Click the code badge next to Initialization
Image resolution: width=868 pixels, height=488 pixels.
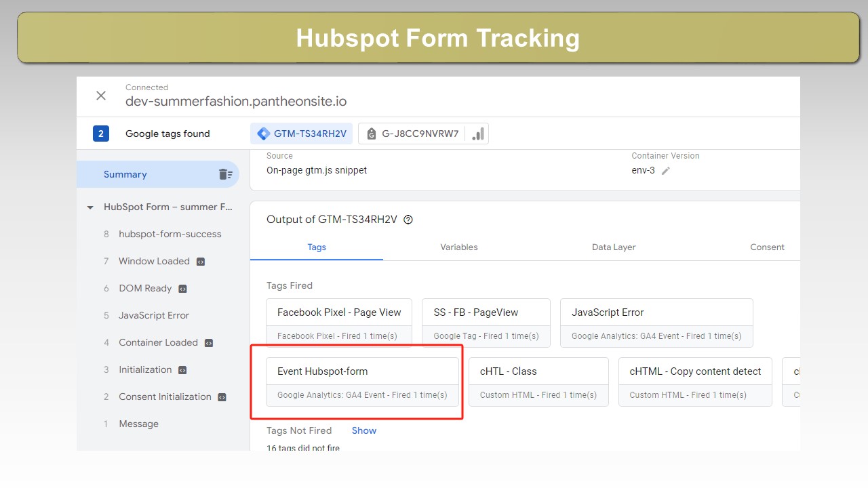pos(182,370)
